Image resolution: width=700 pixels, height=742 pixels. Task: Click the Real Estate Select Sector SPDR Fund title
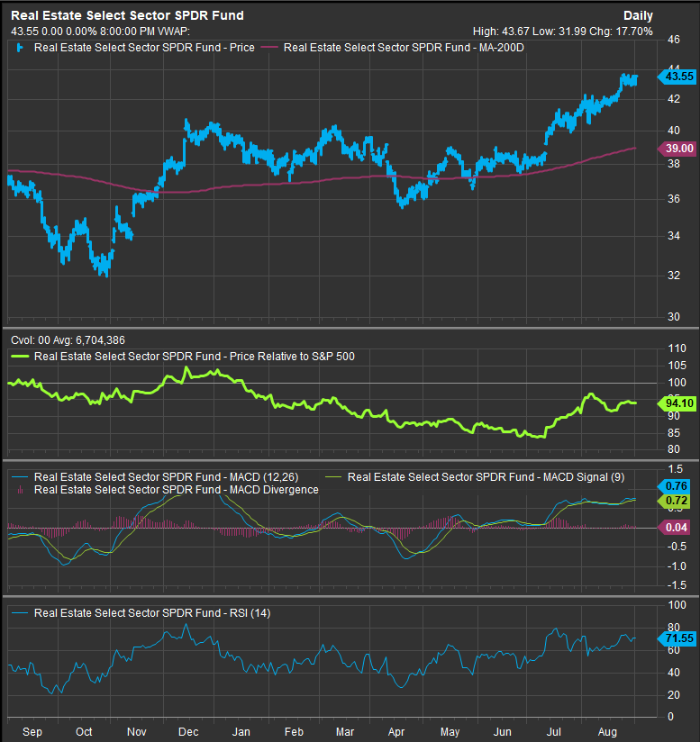[x=127, y=15]
